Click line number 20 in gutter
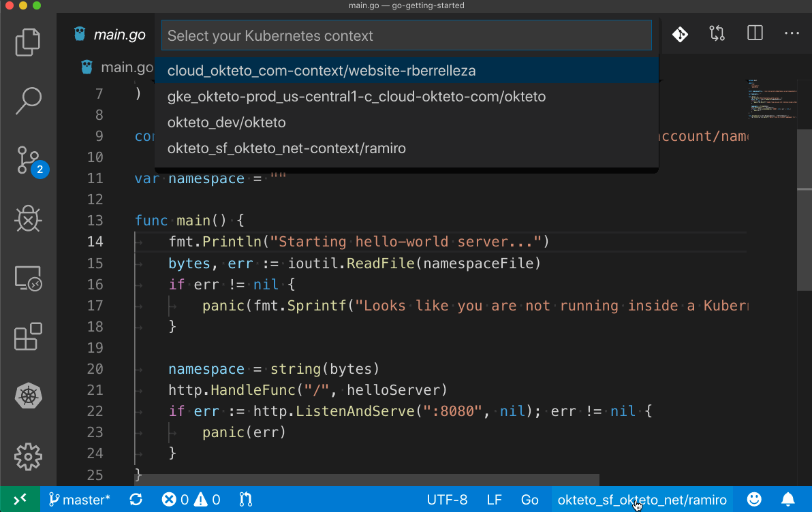This screenshot has height=512, width=812. pyautogui.click(x=95, y=368)
